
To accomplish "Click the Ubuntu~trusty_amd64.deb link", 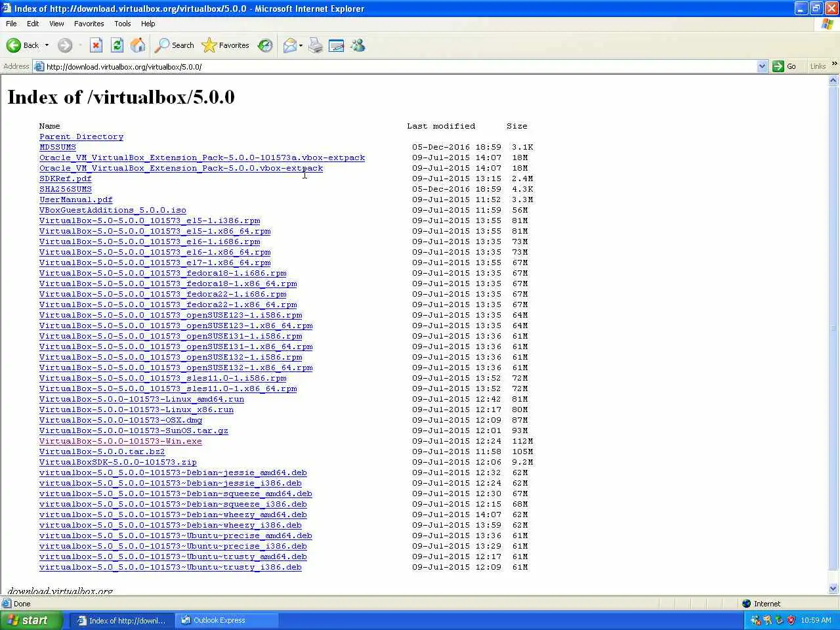I will click(173, 556).
